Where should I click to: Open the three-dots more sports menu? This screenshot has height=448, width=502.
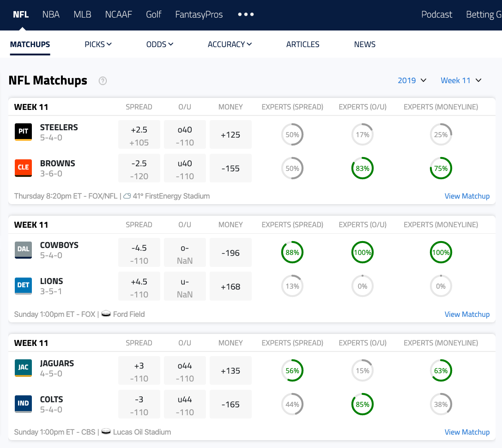[x=246, y=14]
